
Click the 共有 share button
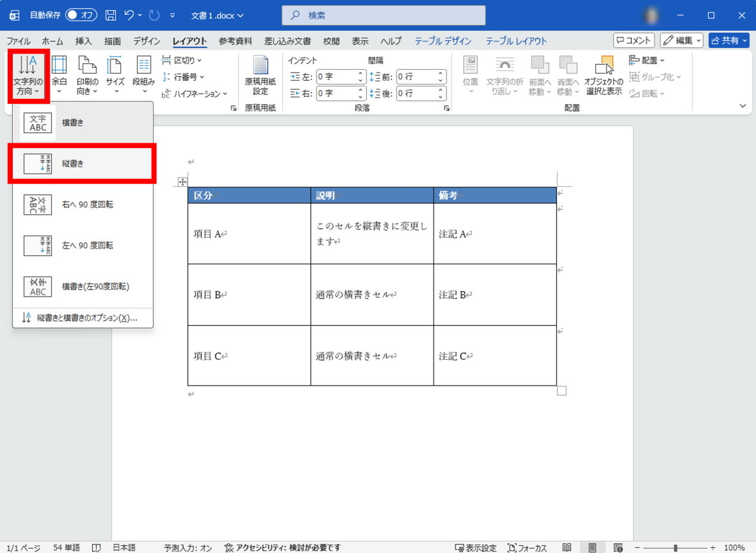[x=728, y=41]
